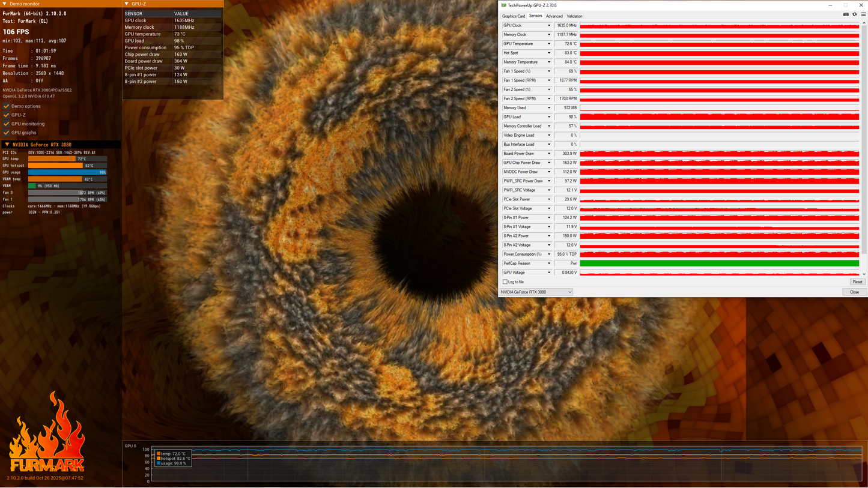Open the Fan 2 Speed (%) dropdown
The height and width of the screenshot is (488, 868).
tap(548, 89)
